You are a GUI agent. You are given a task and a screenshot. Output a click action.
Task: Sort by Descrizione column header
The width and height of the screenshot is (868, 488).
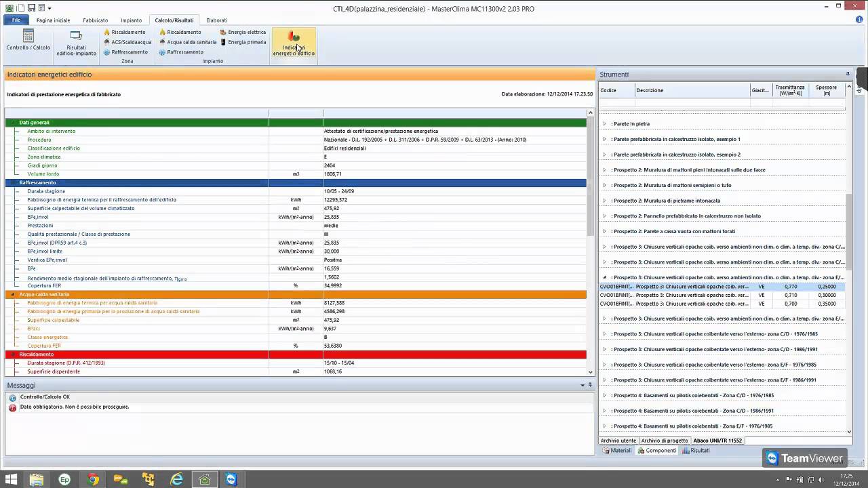pyautogui.click(x=692, y=90)
